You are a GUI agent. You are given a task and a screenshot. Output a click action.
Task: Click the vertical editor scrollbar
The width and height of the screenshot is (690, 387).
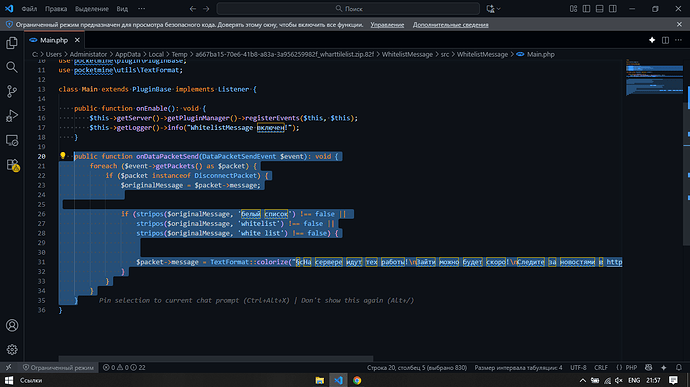pos(686,174)
